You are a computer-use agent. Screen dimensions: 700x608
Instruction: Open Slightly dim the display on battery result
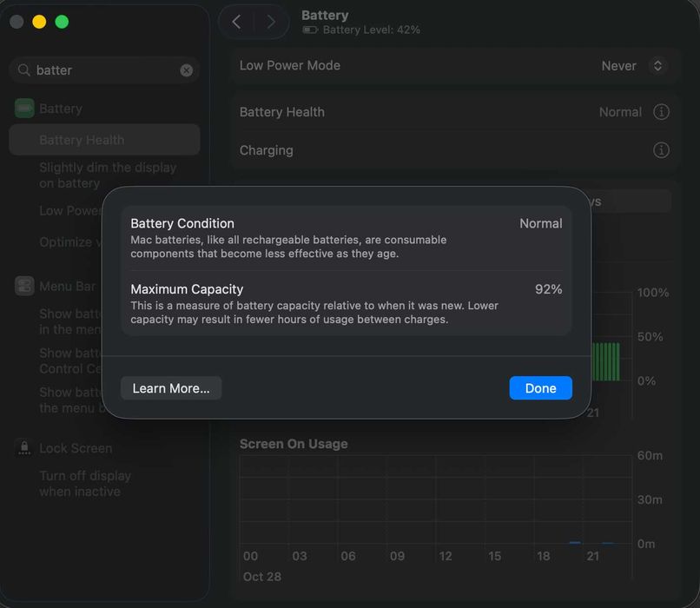(108, 175)
